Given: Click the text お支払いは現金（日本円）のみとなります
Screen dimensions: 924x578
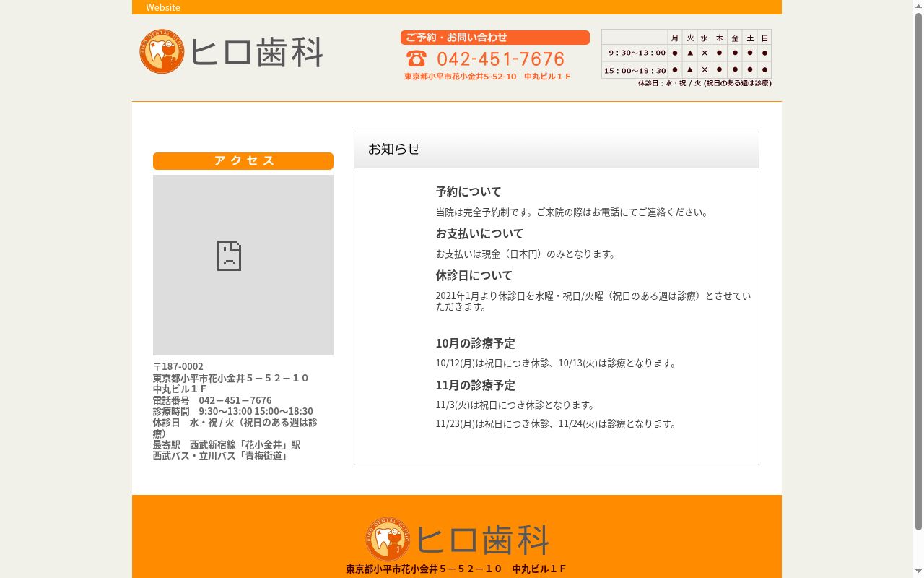Looking at the screenshot, I should (526, 254).
